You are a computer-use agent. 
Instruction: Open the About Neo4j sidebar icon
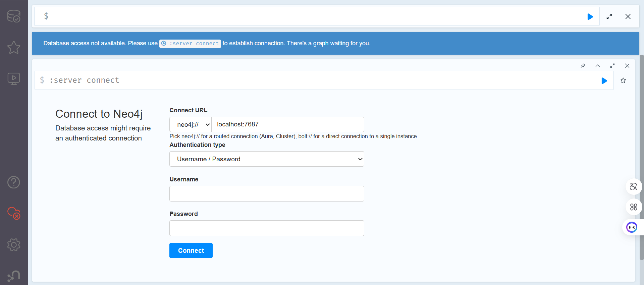coord(14,276)
